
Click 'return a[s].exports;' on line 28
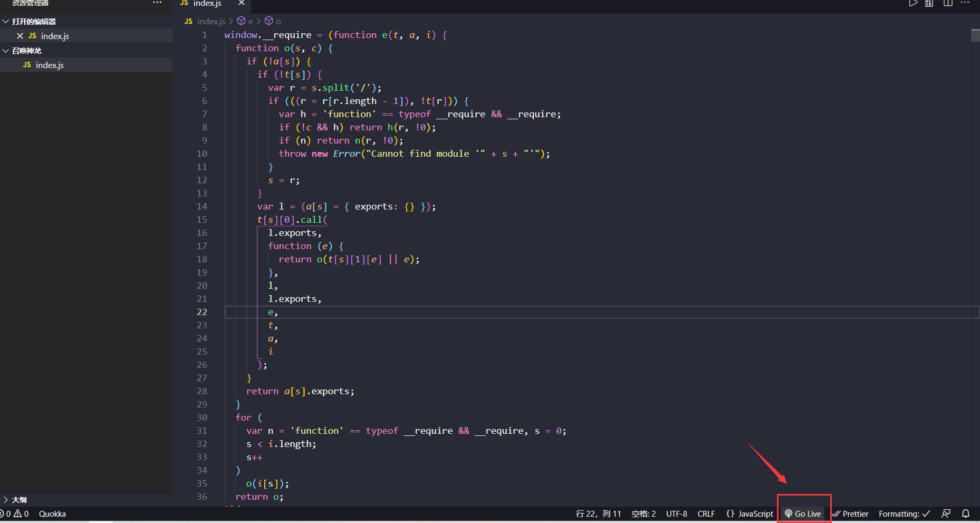[300, 391]
